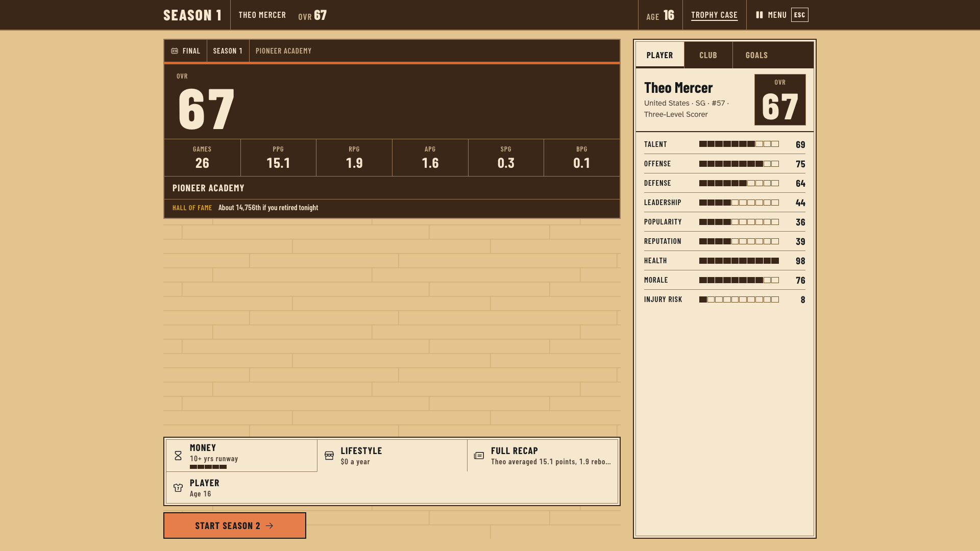Open the Money card
This screenshot has width=980, height=551.
tap(241, 456)
